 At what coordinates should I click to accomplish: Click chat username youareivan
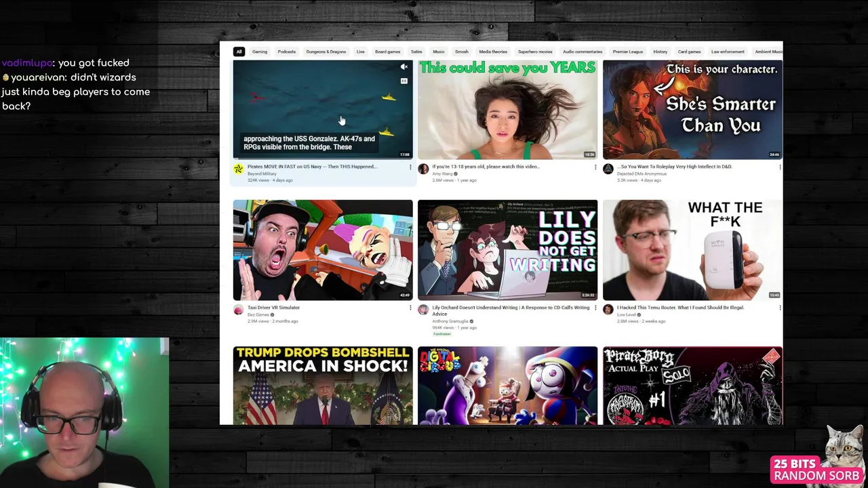(37, 77)
